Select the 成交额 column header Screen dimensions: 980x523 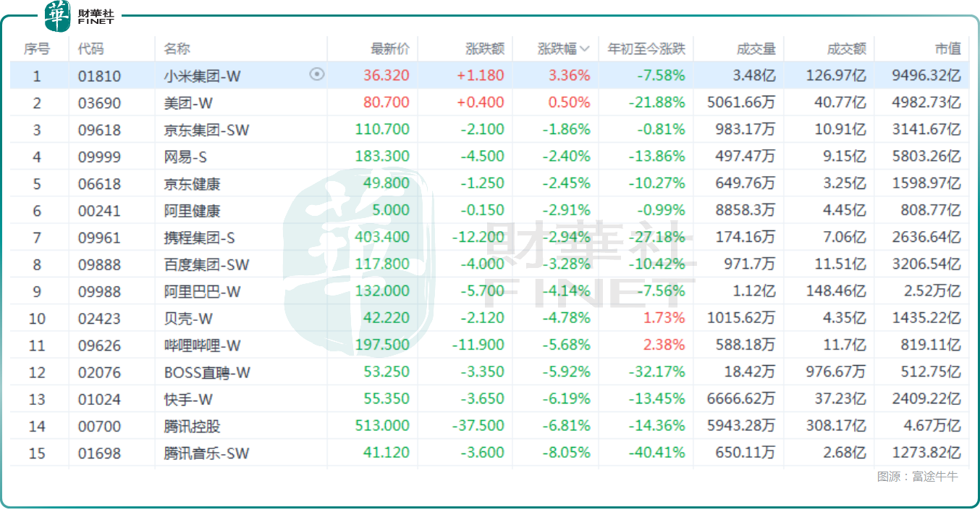846,49
